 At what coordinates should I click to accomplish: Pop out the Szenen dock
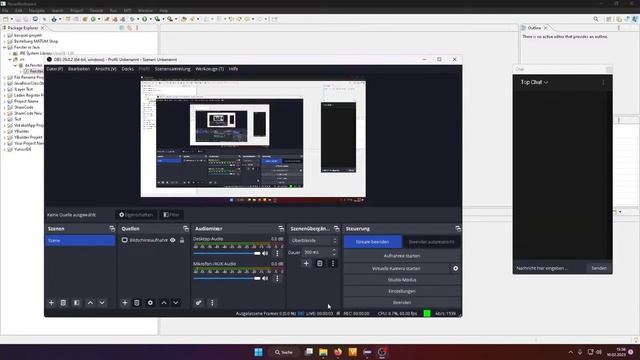coord(112,229)
